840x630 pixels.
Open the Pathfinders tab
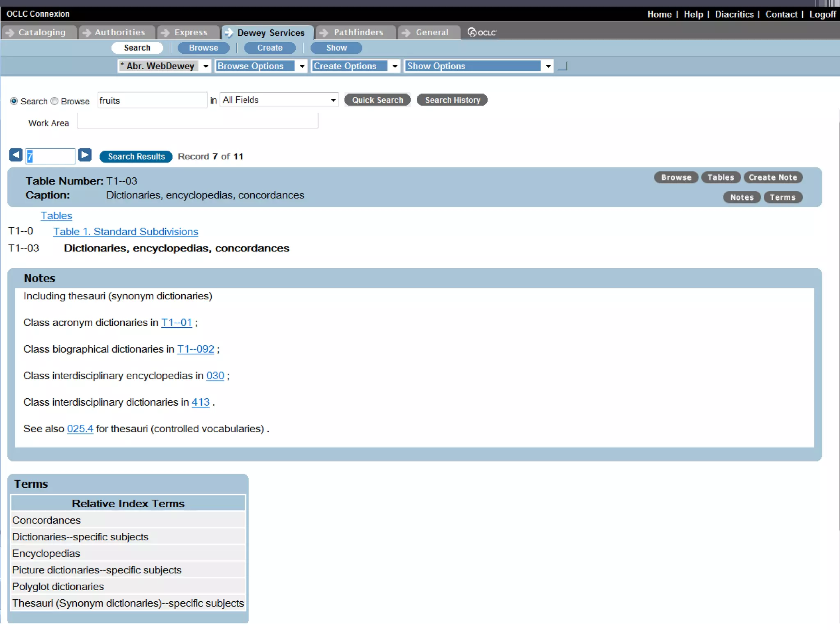[358, 32]
